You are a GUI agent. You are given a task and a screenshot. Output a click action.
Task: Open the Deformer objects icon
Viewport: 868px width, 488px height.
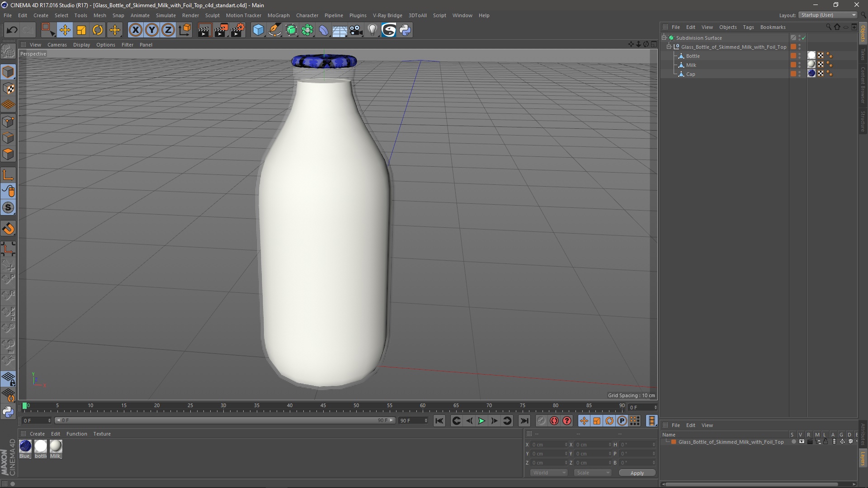click(x=324, y=30)
